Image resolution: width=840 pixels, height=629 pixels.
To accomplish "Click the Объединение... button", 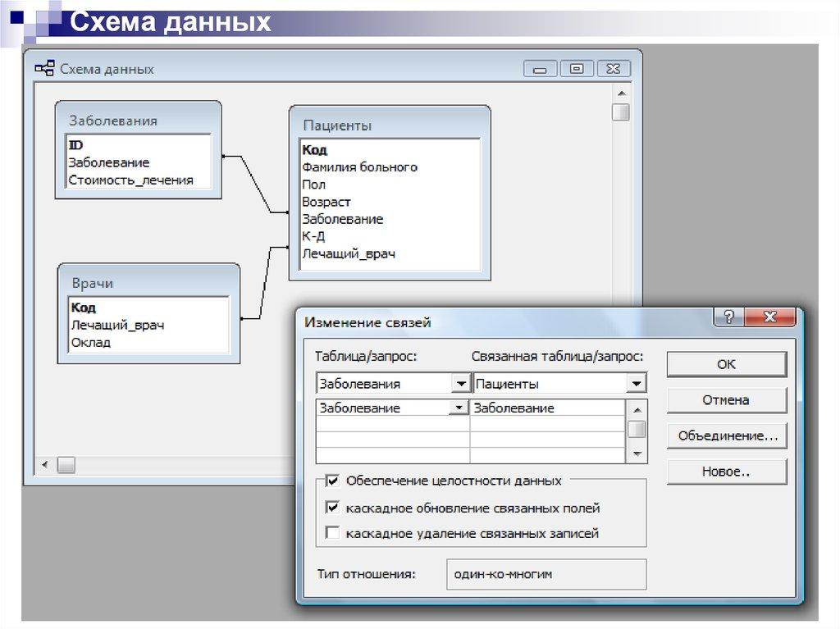I will point(727,436).
